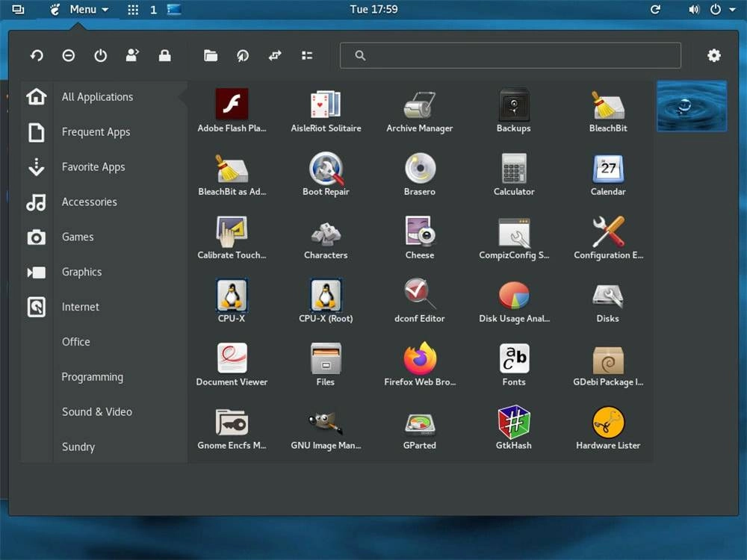Open Configuration Editor
This screenshot has width=747, height=560.
(x=608, y=237)
